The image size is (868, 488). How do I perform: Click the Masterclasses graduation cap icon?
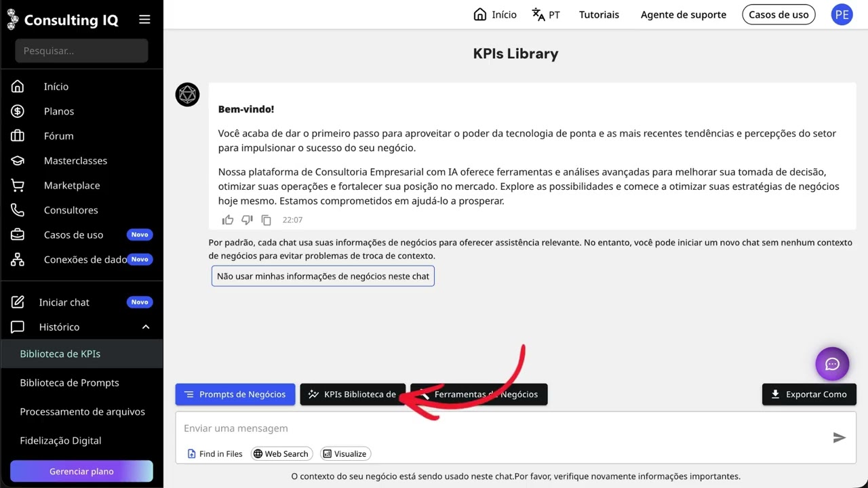tap(18, 161)
